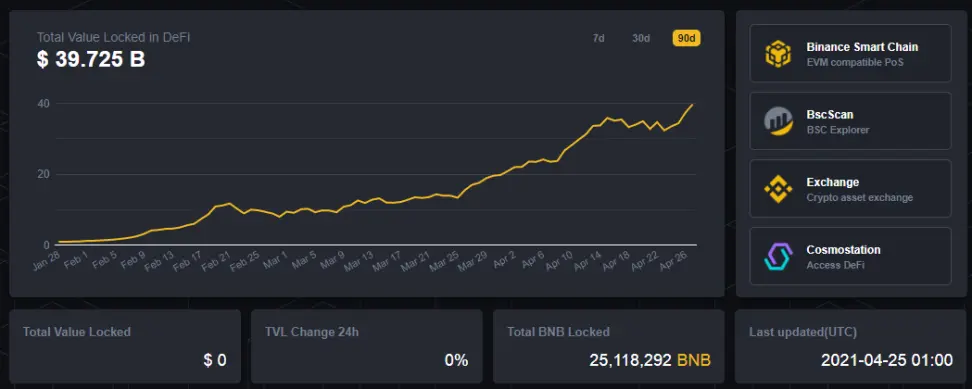Viewport: 972px width, 389px height.
Task: Click the 'Mar 1' x-axis label
Action: click(276, 261)
